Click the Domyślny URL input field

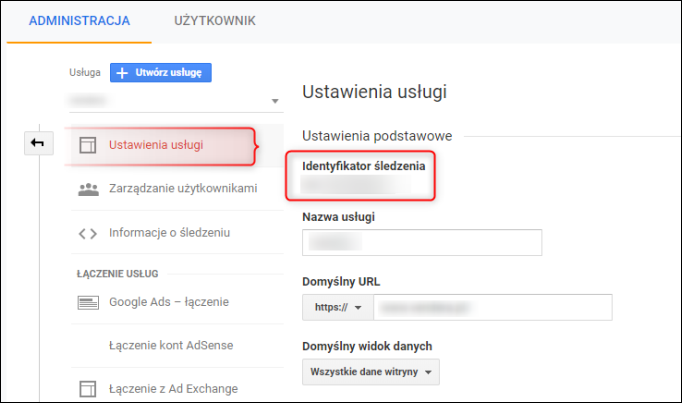493,307
